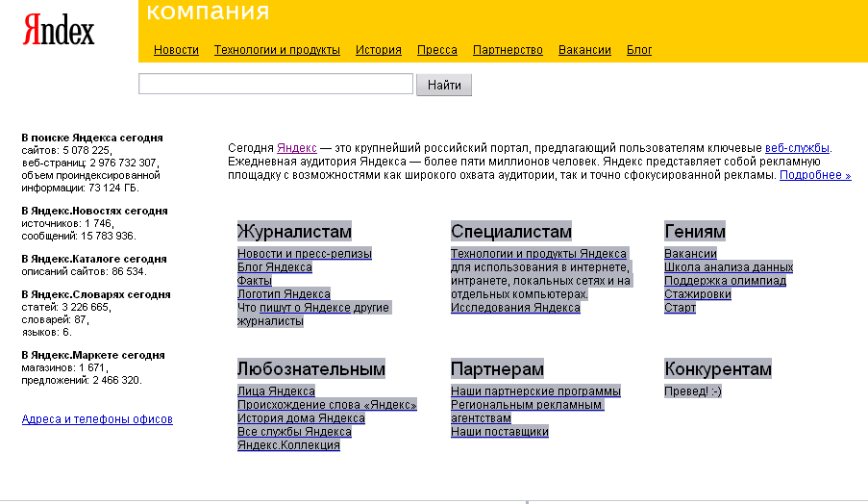Open the веб-службы link
This screenshot has width=868, height=504.
(797, 148)
